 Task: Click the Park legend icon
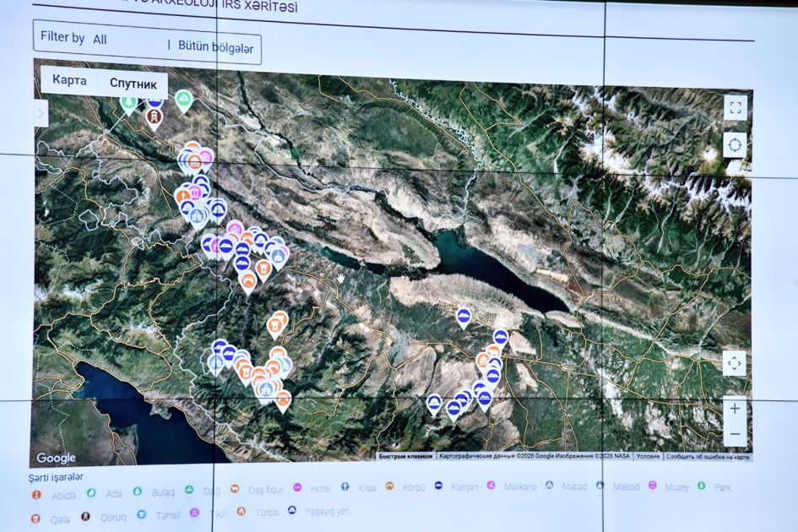[701, 486]
